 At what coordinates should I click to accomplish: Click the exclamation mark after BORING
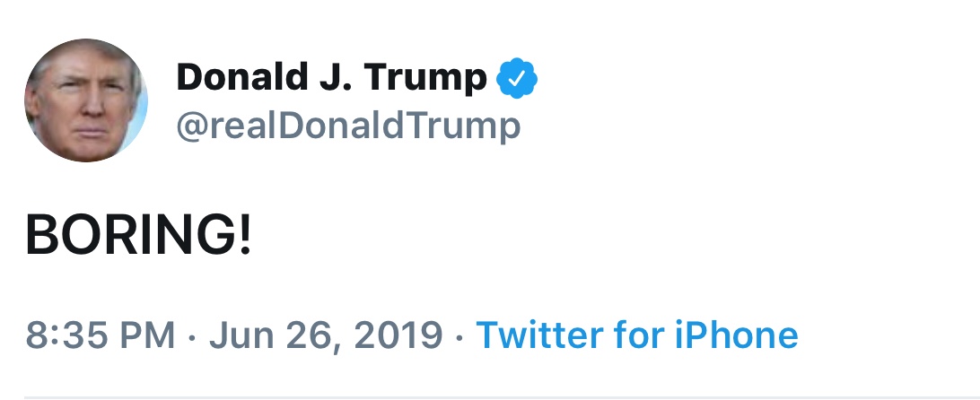click(x=244, y=235)
